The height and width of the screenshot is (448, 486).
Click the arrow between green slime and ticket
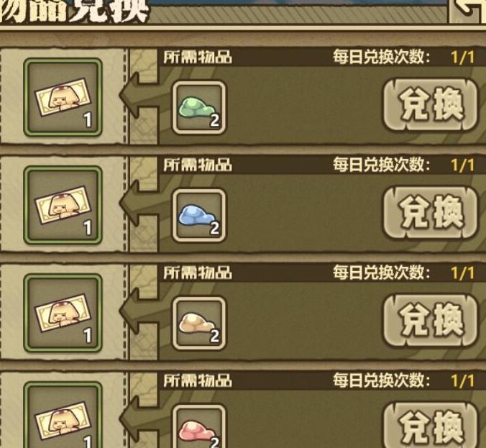[x=139, y=95]
